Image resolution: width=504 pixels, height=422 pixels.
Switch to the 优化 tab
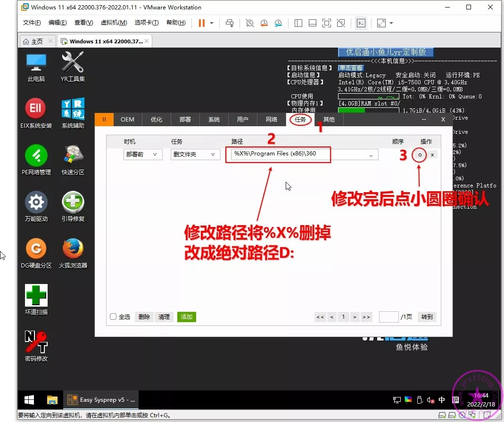(x=157, y=120)
